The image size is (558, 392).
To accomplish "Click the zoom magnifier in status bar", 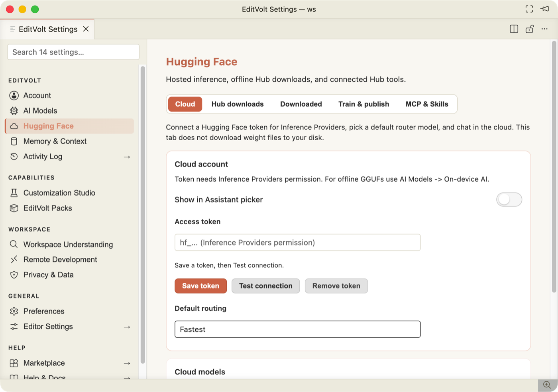I will [547, 385].
